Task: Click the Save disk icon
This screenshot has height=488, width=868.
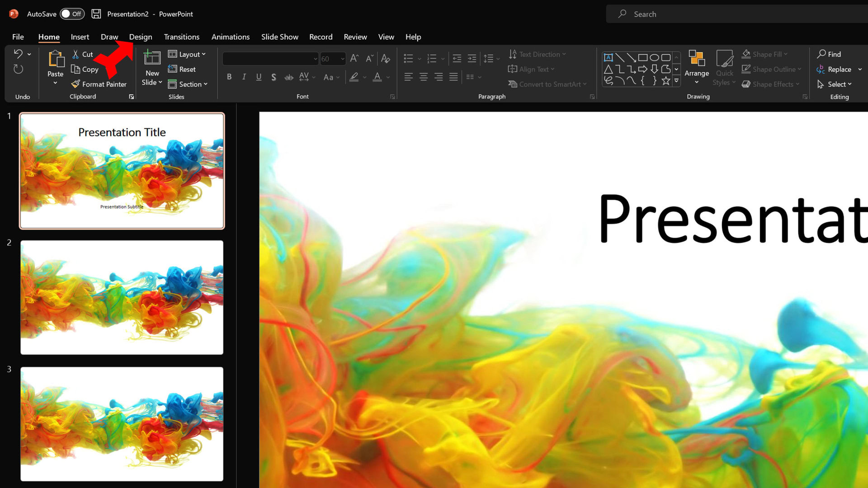Action: pyautogui.click(x=96, y=14)
